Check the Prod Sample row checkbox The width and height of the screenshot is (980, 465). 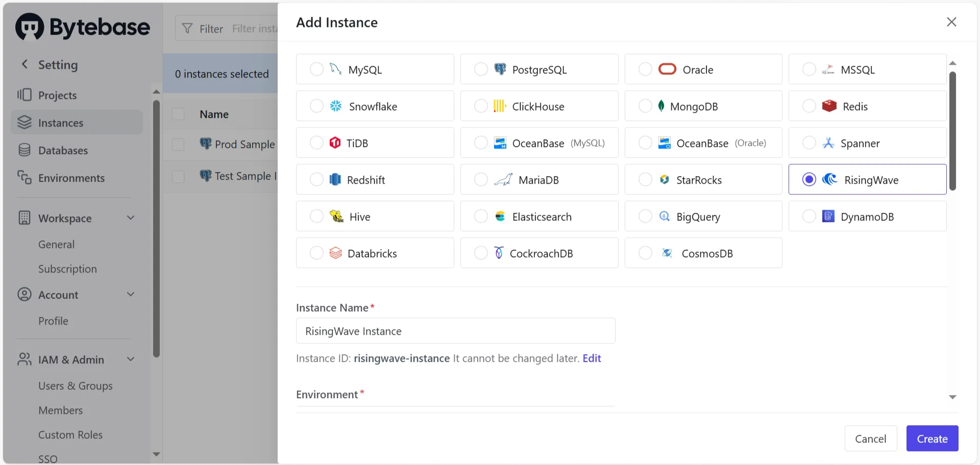(178, 144)
